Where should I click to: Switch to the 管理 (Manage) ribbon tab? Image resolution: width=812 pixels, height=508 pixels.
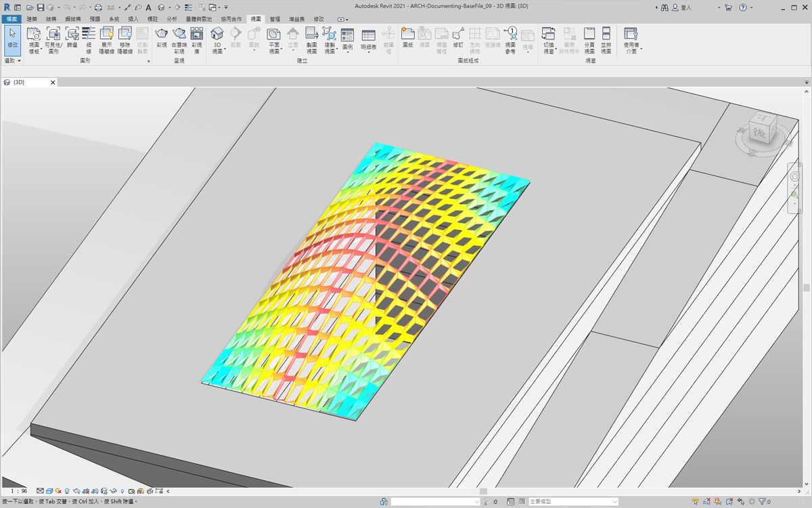(275, 19)
